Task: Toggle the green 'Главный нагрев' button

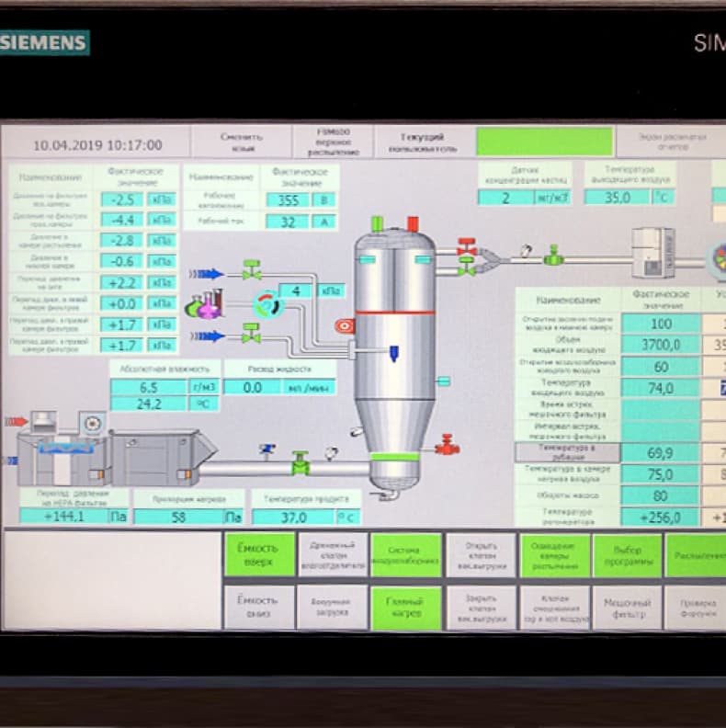Action: click(406, 608)
